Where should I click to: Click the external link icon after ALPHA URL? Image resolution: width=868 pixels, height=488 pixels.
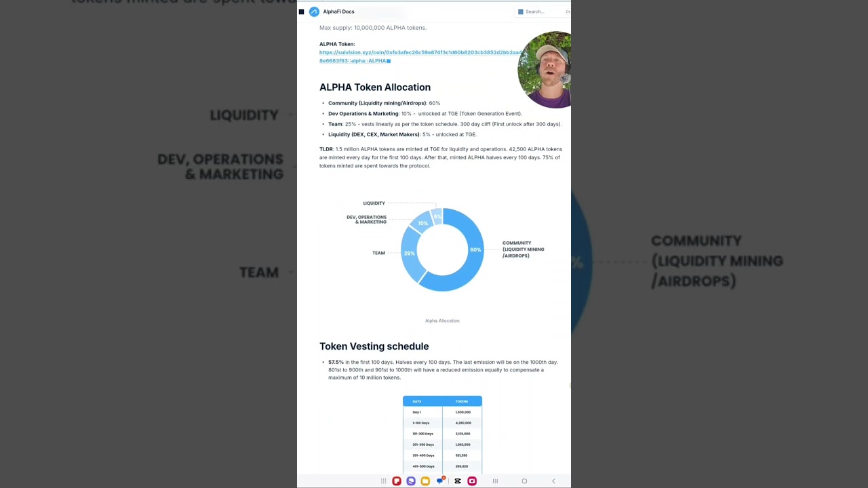389,61
